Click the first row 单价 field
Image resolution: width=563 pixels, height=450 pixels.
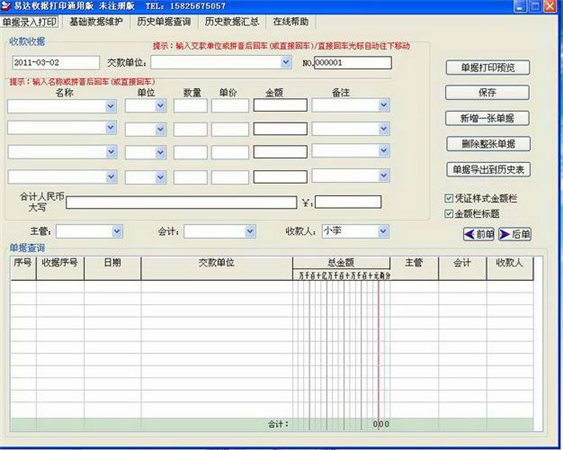coord(230,106)
